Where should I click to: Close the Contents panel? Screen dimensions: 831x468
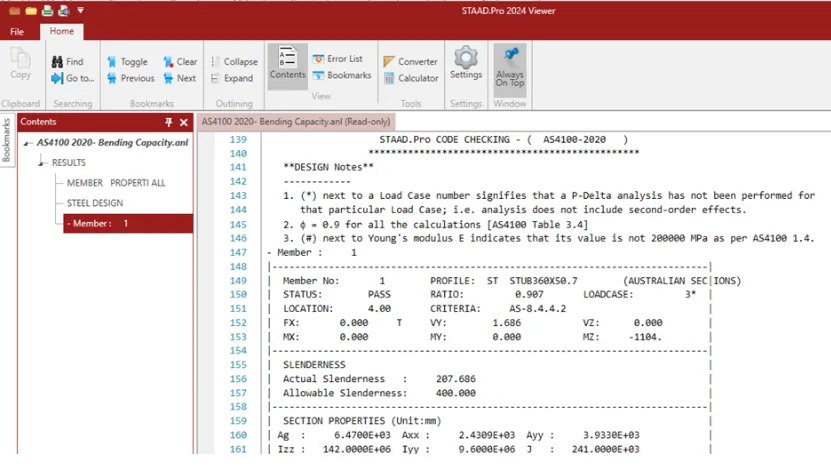184,122
